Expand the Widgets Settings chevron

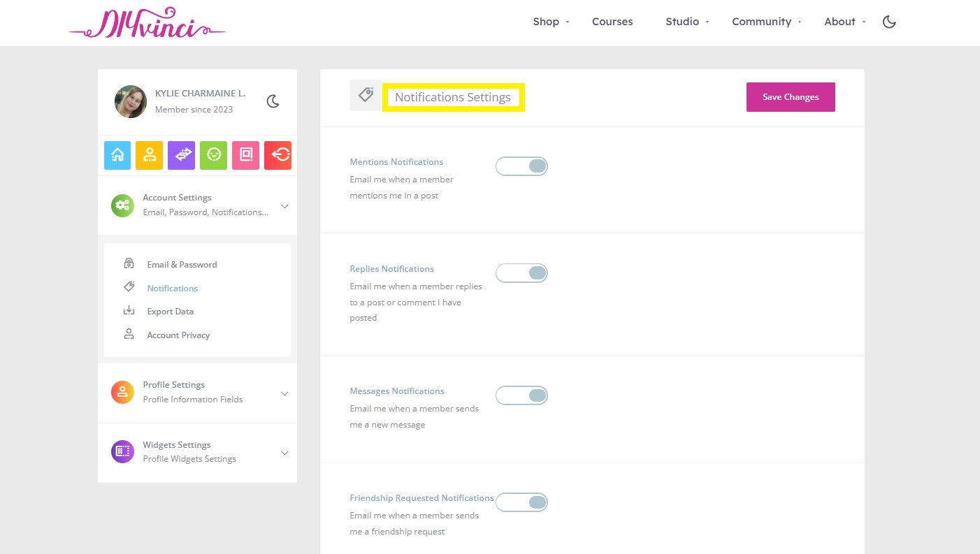tap(284, 453)
